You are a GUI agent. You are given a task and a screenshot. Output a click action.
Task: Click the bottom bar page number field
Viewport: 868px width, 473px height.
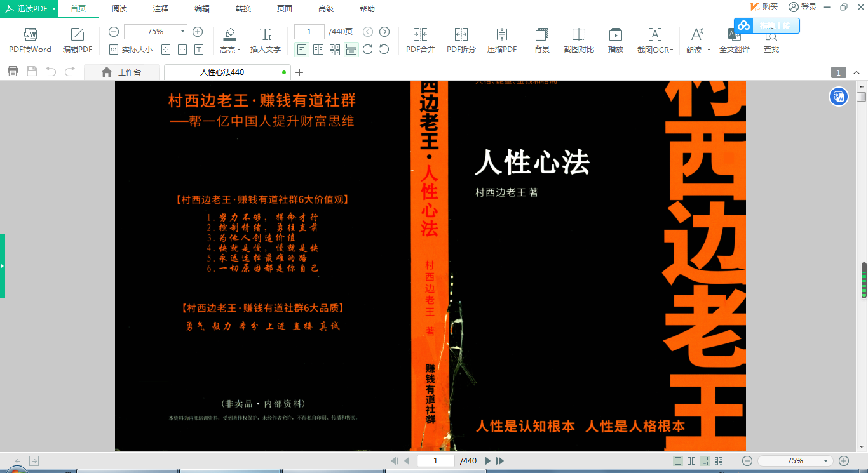(435, 461)
